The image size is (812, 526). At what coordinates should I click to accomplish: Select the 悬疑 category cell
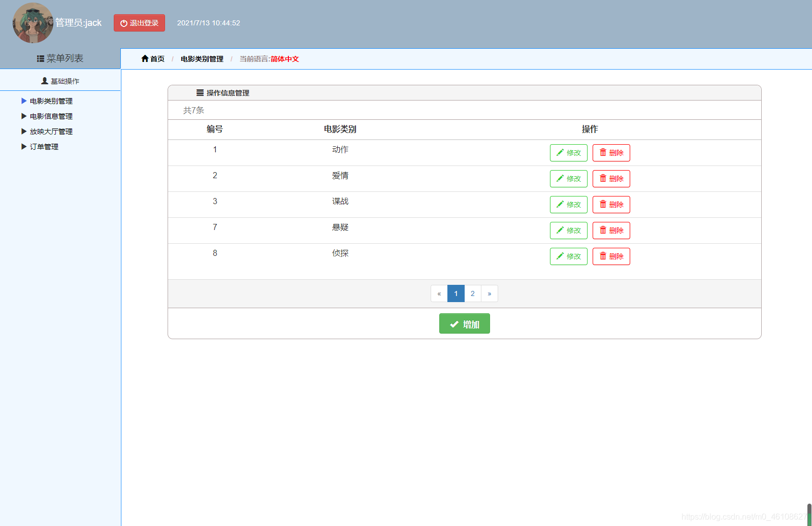pos(340,227)
